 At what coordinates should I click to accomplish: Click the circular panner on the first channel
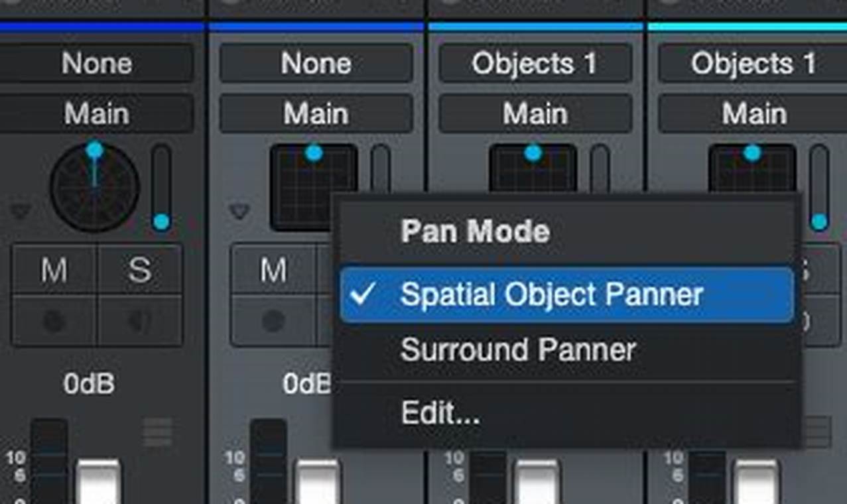click(x=94, y=187)
